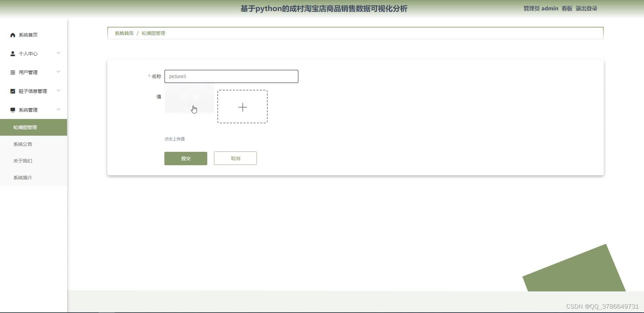This screenshot has width=644, height=313.
Task: Click the 提交 submit button
Action: click(186, 159)
